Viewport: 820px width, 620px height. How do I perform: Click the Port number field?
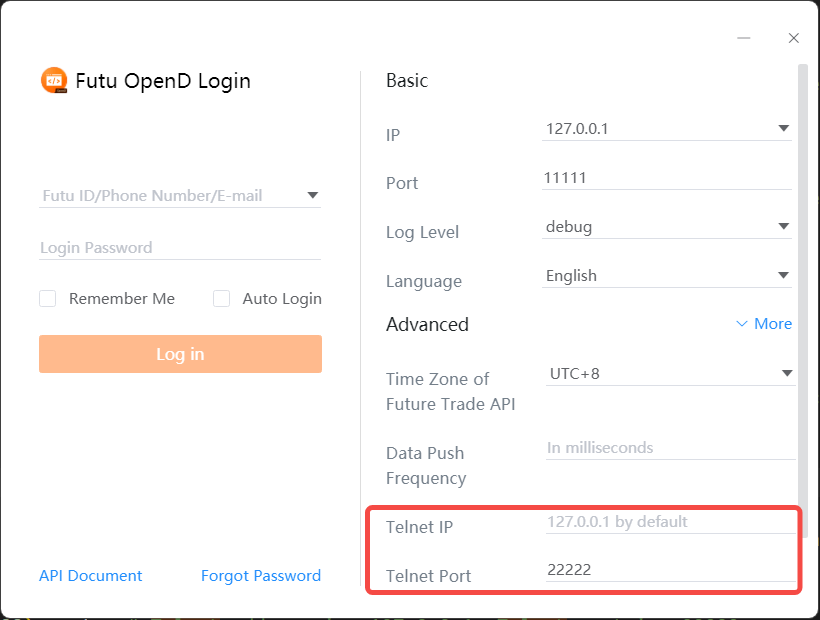pyautogui.click(x=666, y=178)
